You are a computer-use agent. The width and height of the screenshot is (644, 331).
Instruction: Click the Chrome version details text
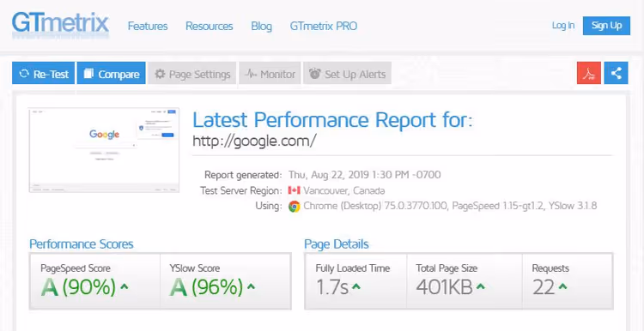[450, 206]
